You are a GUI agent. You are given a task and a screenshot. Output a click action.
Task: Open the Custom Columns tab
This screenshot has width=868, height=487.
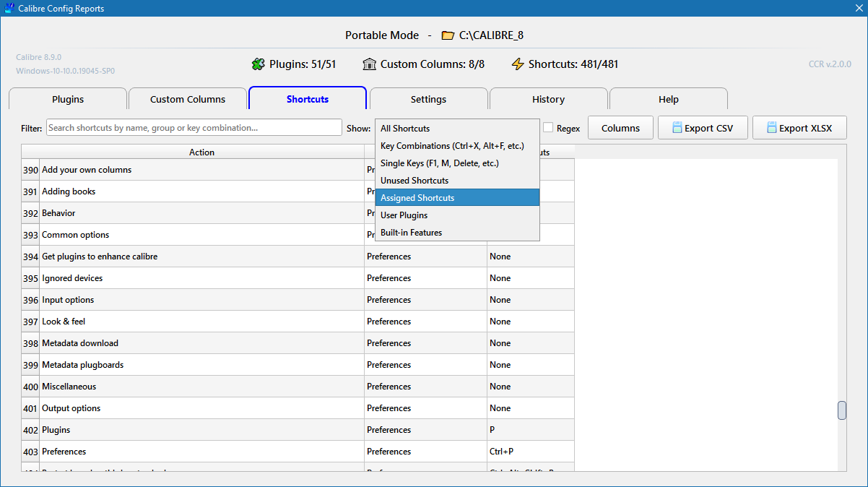tap(188, 99)
